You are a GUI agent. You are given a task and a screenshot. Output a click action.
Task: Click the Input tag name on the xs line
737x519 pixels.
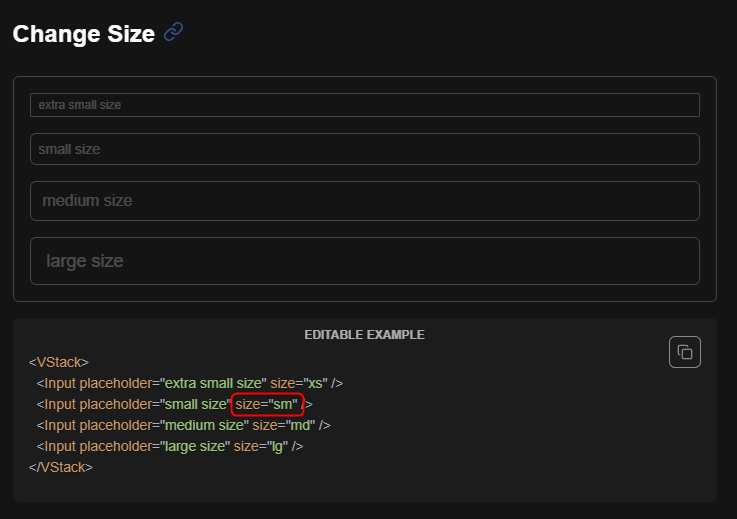tap(60, 383)
